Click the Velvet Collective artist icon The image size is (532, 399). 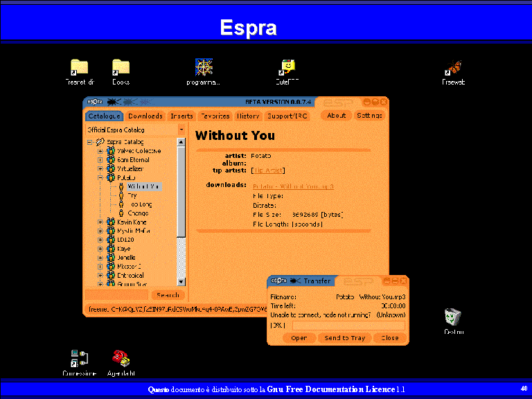[111, 150]
